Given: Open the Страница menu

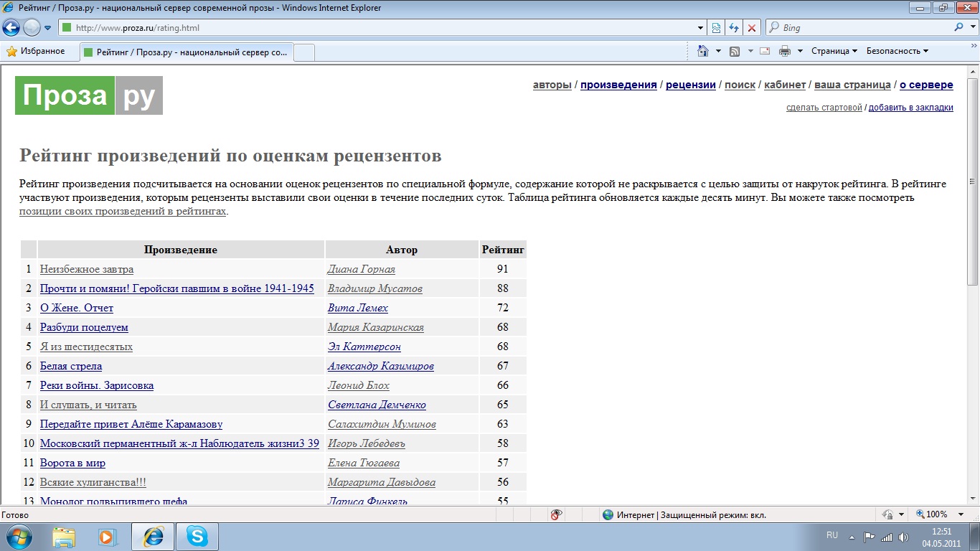Looking at the screenshot, I should [834, 51].
